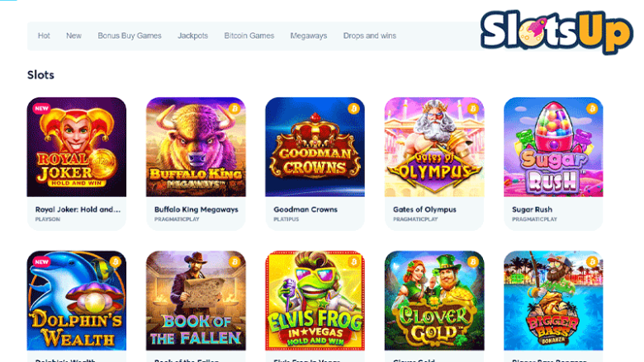
Task: Show Bitcoin Games category
Action: pos(249,35)
